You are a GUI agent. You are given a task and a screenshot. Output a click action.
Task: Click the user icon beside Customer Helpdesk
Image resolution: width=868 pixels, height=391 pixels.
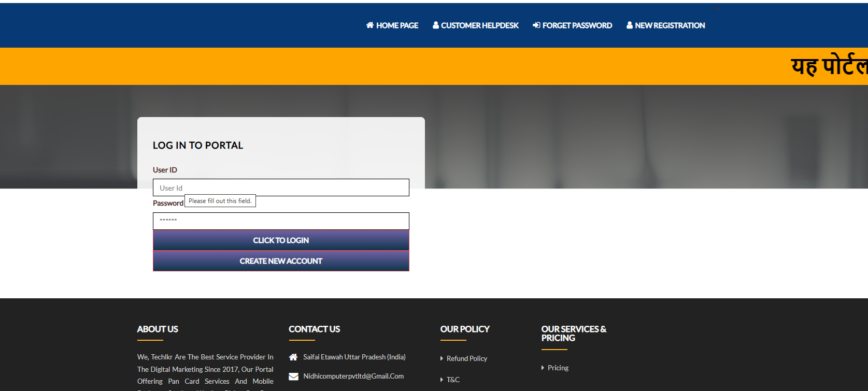click(x=436, y=25)
